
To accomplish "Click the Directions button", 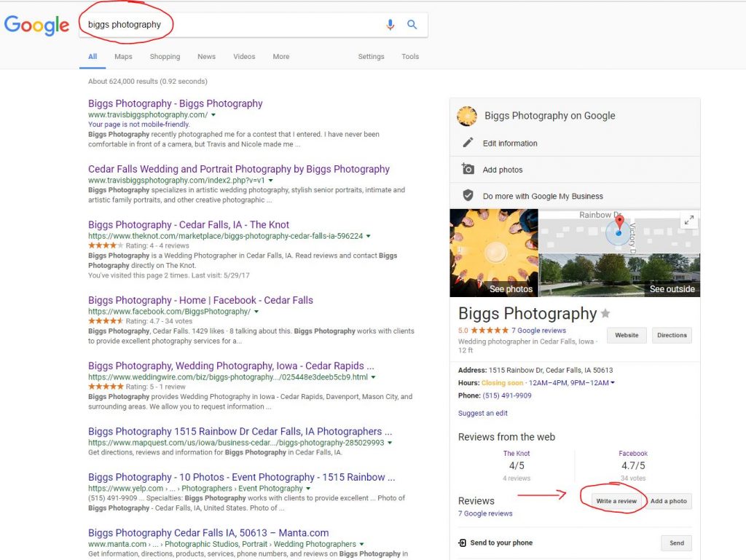I will [672, 335].
